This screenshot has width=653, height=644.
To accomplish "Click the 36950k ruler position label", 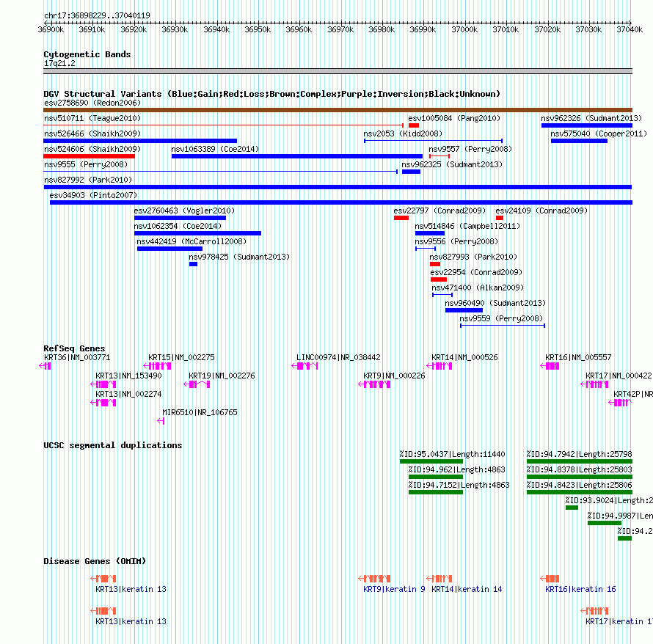I will click(258, 29).
